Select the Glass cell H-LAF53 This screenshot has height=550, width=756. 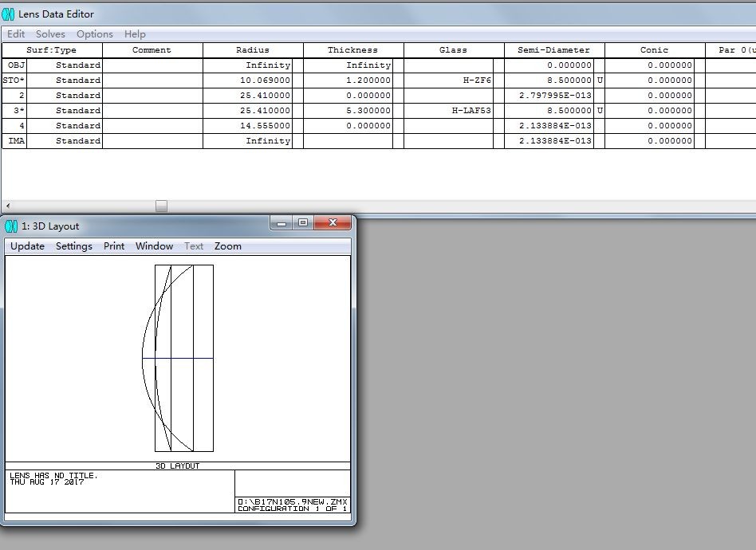coord(448,111)
